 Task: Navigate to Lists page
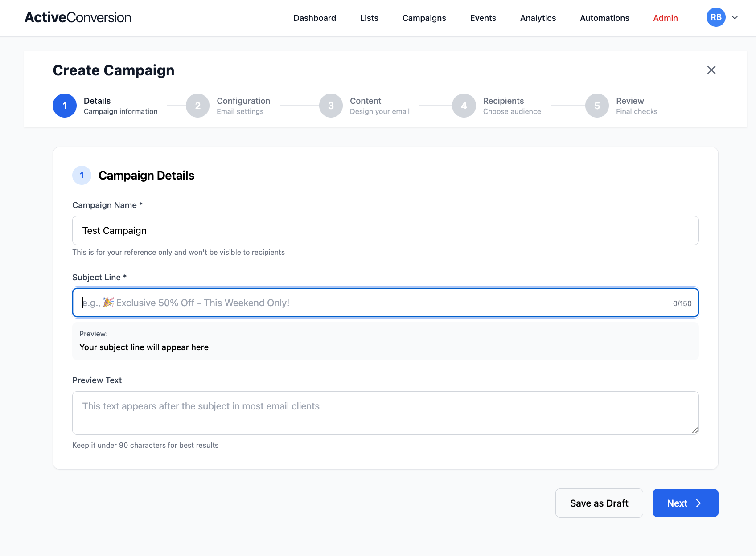tap(369, 18)
